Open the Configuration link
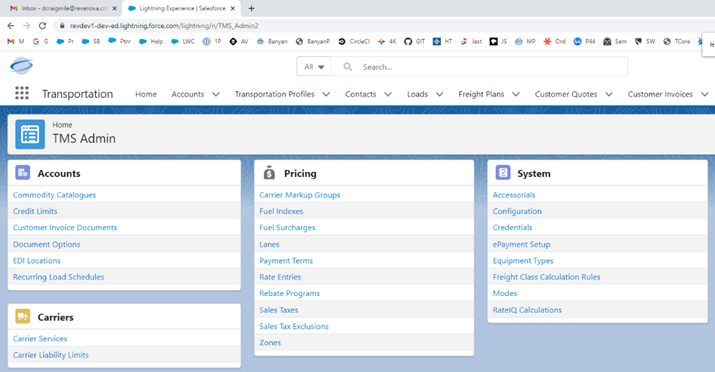The image size is (715, 372). pyautogui.click(x=517, y=211)
